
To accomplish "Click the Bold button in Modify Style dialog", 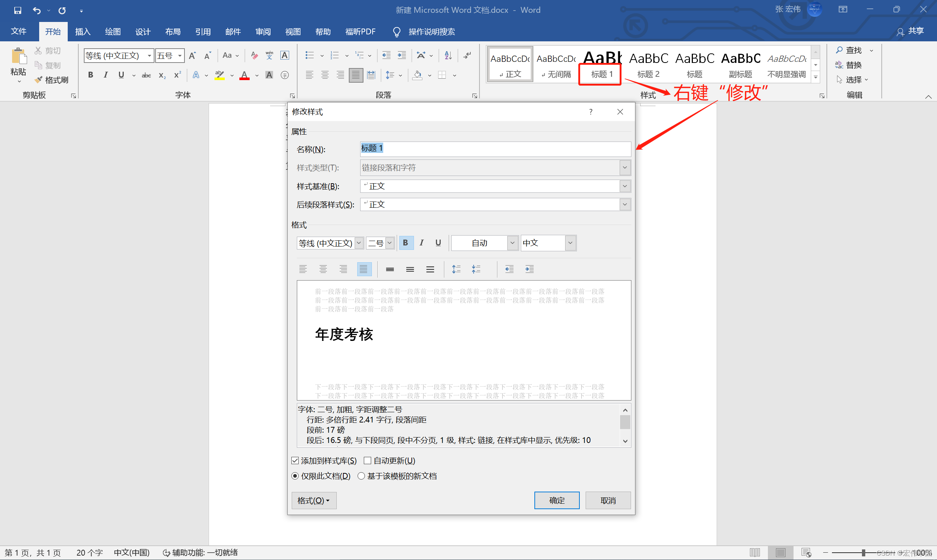I will (x=406, y=243).
